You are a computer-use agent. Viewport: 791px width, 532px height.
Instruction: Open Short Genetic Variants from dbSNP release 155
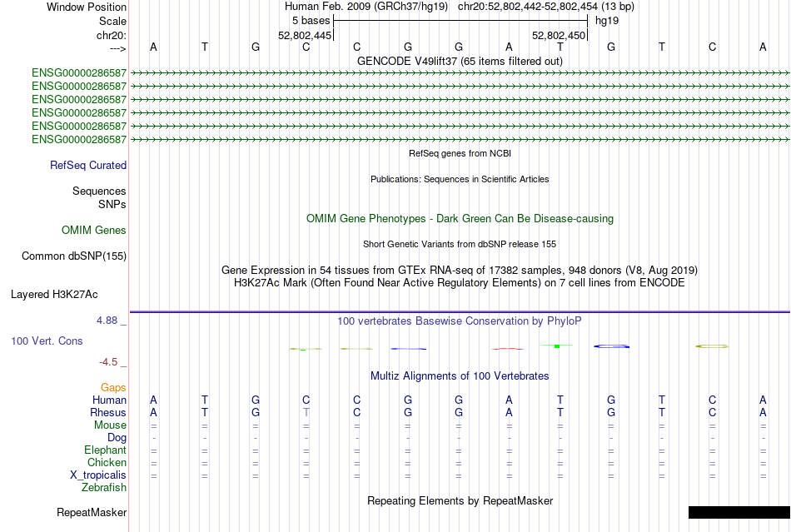pos(460,244)
